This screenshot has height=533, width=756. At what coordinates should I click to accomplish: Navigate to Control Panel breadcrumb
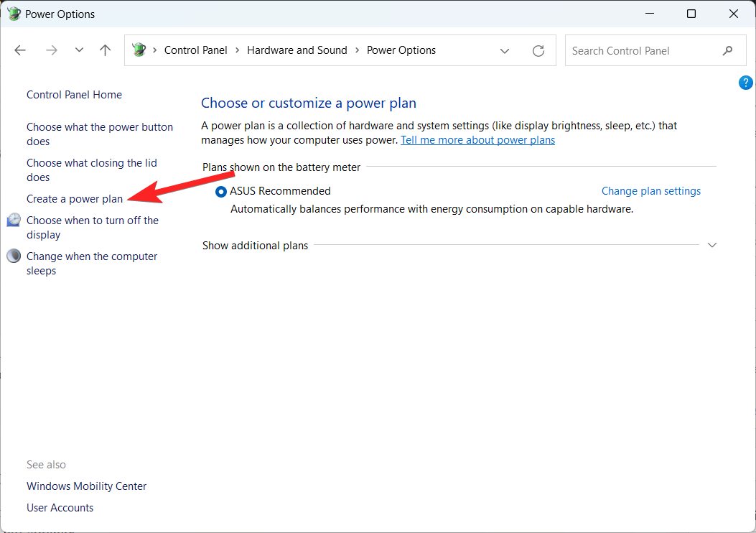(195, 50)
